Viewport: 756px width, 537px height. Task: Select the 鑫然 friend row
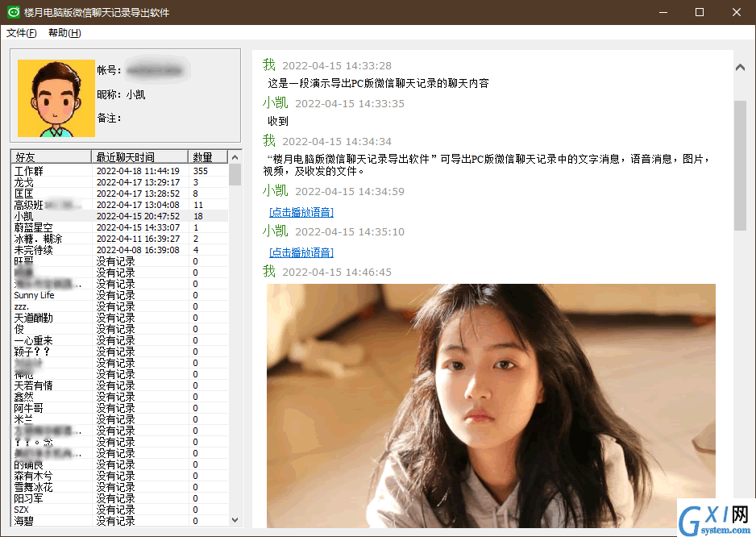click(x=119, y=397)
